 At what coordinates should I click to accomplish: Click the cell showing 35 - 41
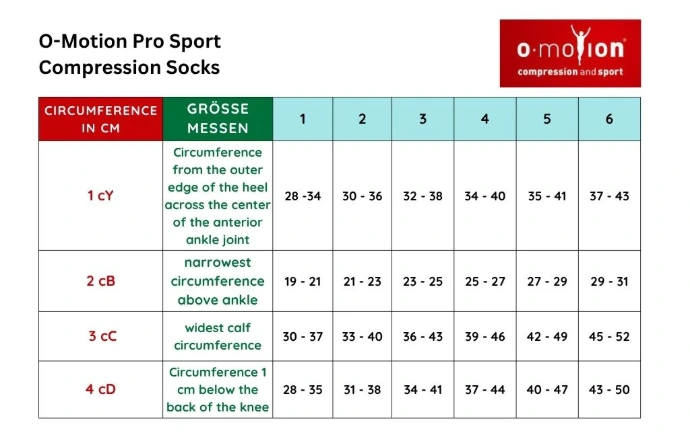click(x=547, y=196)
